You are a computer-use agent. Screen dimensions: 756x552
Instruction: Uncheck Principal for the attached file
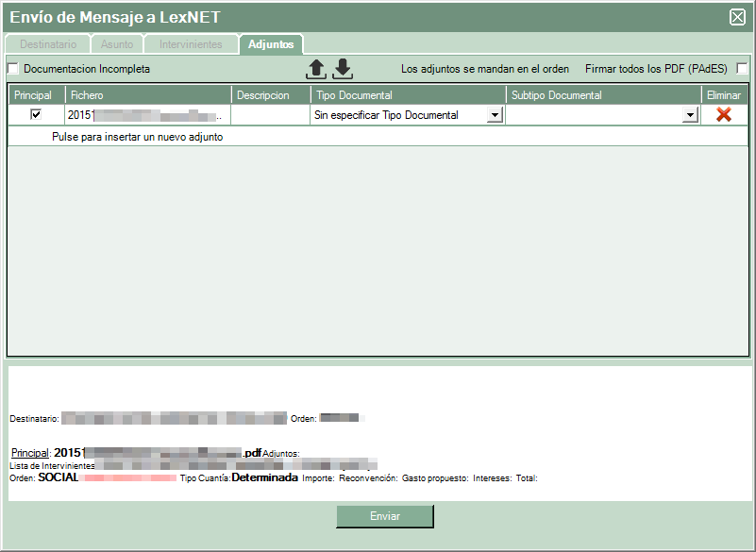pos(36,114)
